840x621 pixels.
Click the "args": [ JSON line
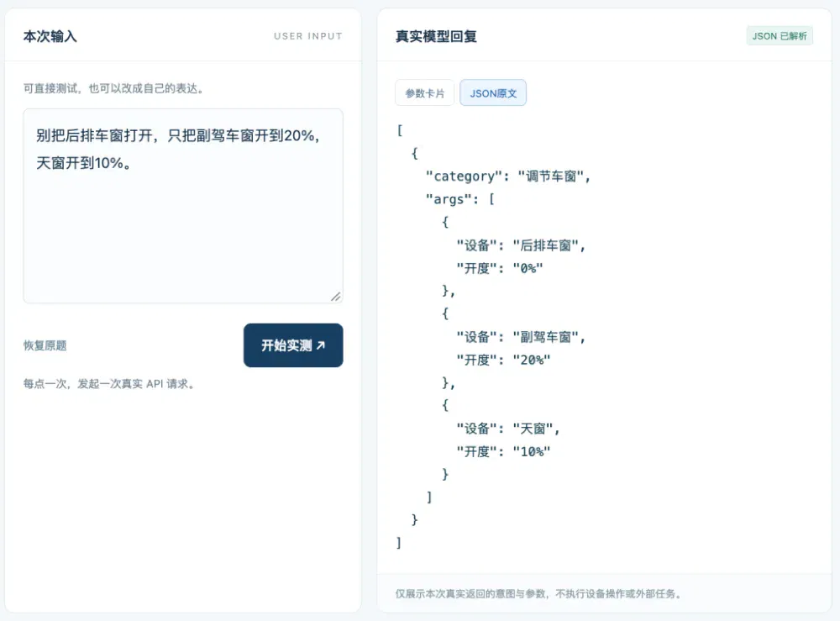[459, 199]
